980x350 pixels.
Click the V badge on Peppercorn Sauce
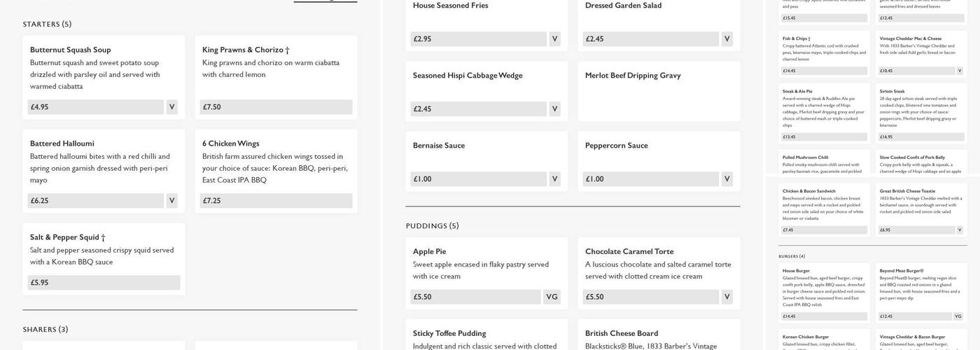pos(727,179)
